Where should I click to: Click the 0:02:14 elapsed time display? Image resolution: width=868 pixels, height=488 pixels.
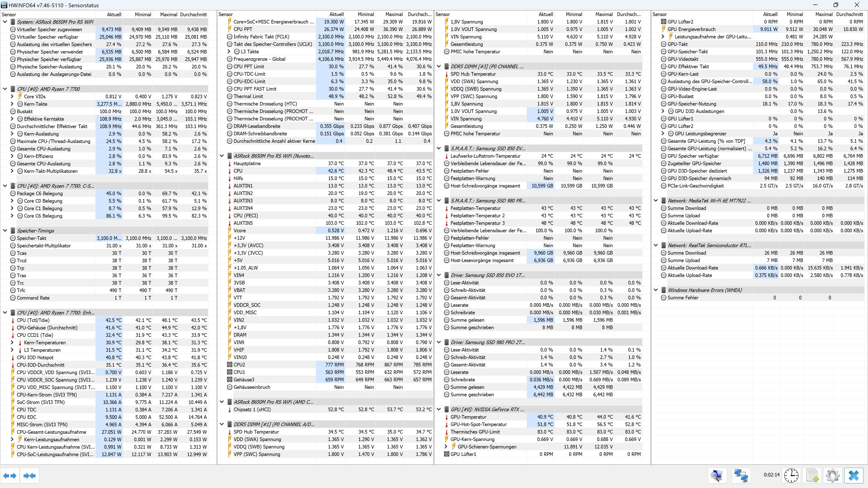coord(772,475)
